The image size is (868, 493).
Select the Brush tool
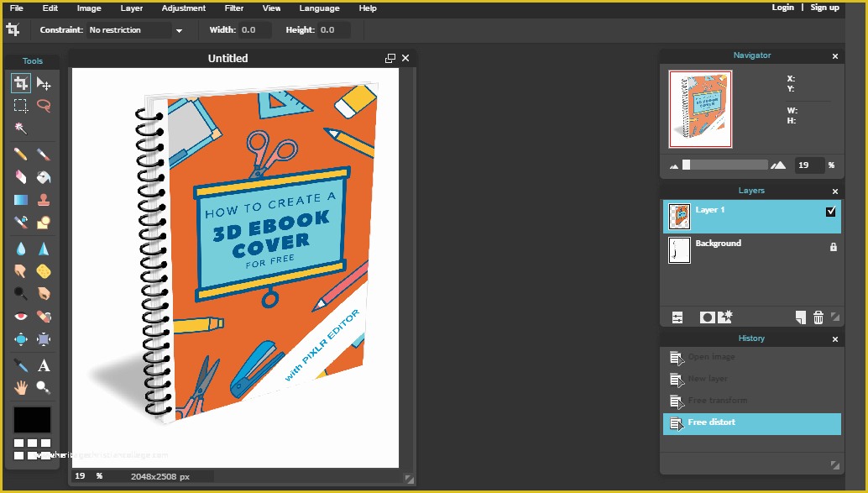pos(44,154)
